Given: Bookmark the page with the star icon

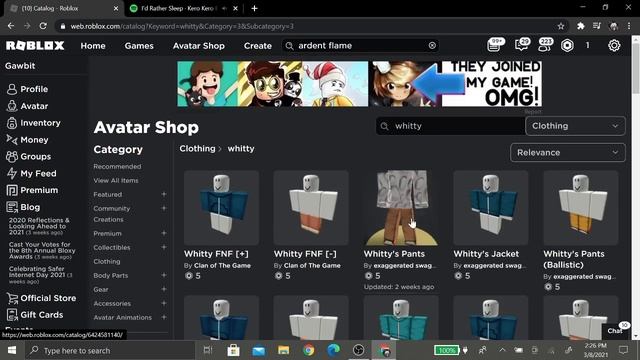Looking at the screenshot, I should (x=561, y=26).
